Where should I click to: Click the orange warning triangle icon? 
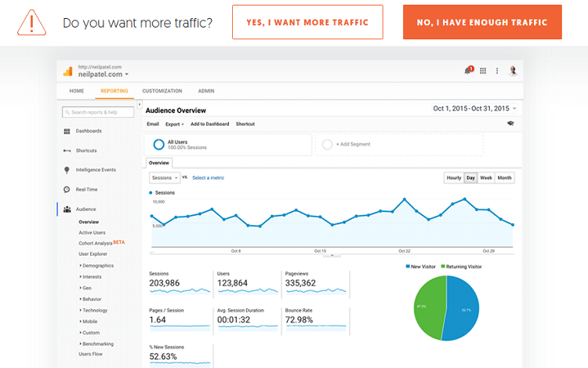point(31,23)
